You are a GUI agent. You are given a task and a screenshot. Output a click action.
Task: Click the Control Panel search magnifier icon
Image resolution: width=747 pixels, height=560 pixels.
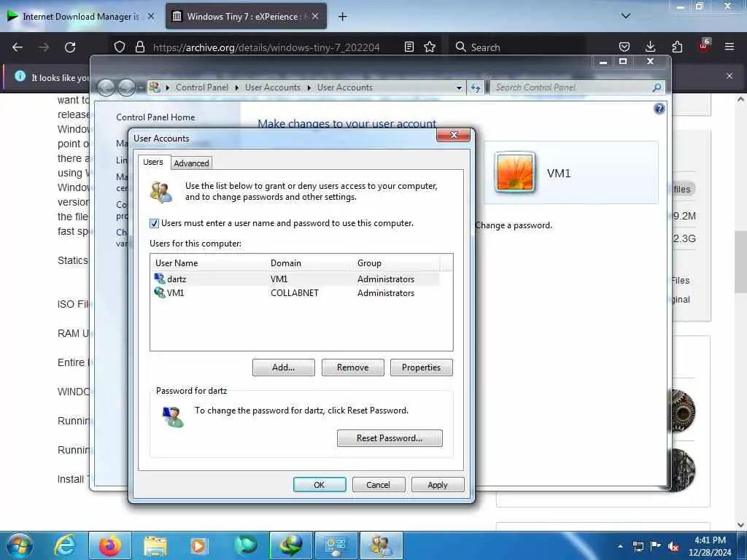657,87
